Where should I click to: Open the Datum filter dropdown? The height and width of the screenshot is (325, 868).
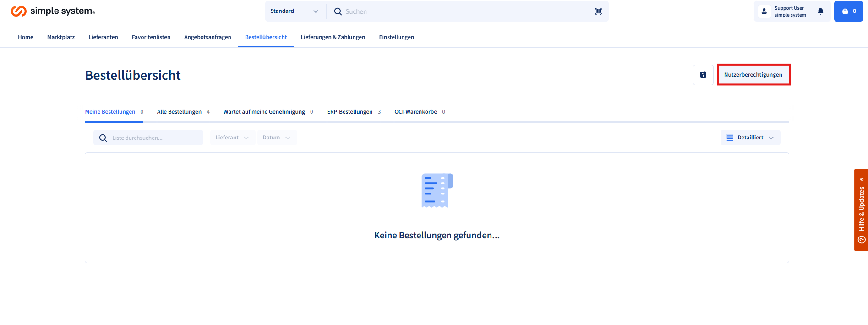[x=277, y=138]
